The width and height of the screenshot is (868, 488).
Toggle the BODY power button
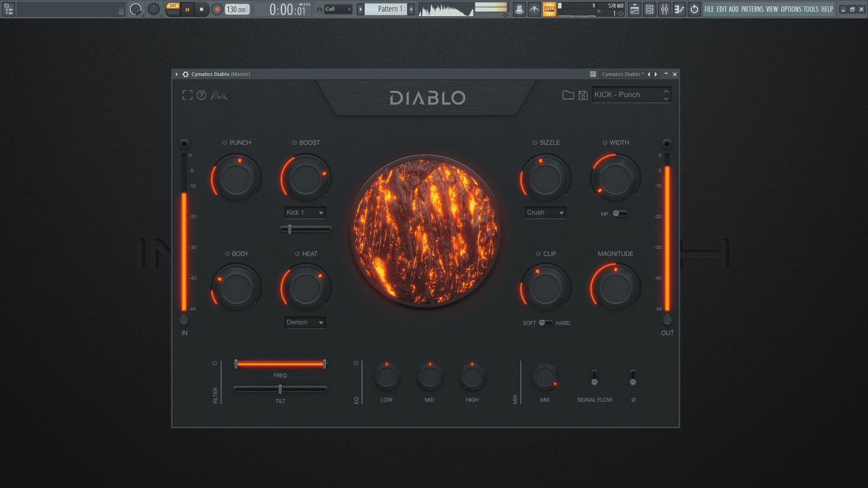point(227,253)
